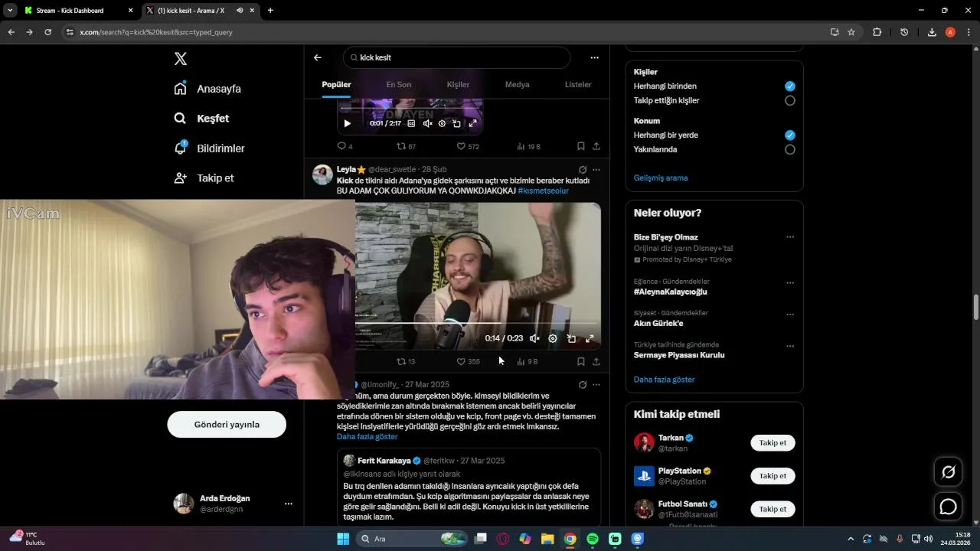Switch to the Medya tab

coord(517,85)
